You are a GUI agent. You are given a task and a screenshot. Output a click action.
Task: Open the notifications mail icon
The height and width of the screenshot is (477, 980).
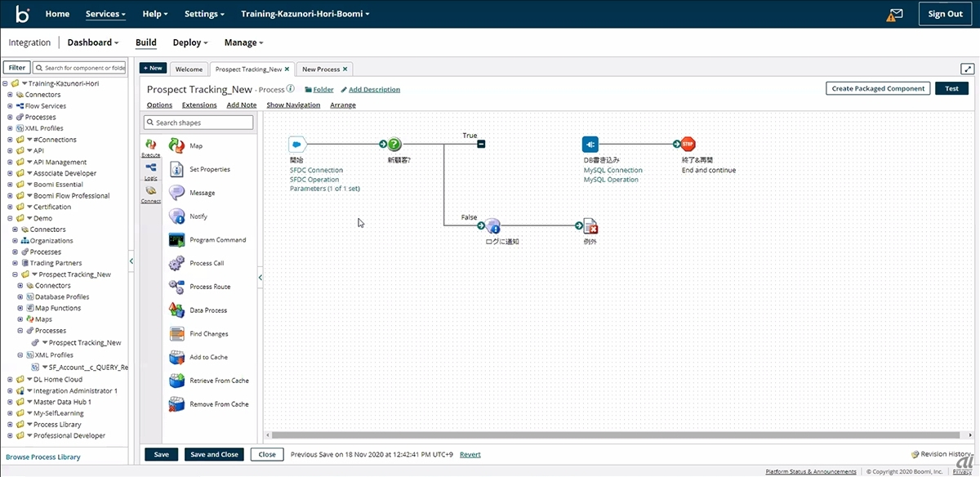point(896,14)
